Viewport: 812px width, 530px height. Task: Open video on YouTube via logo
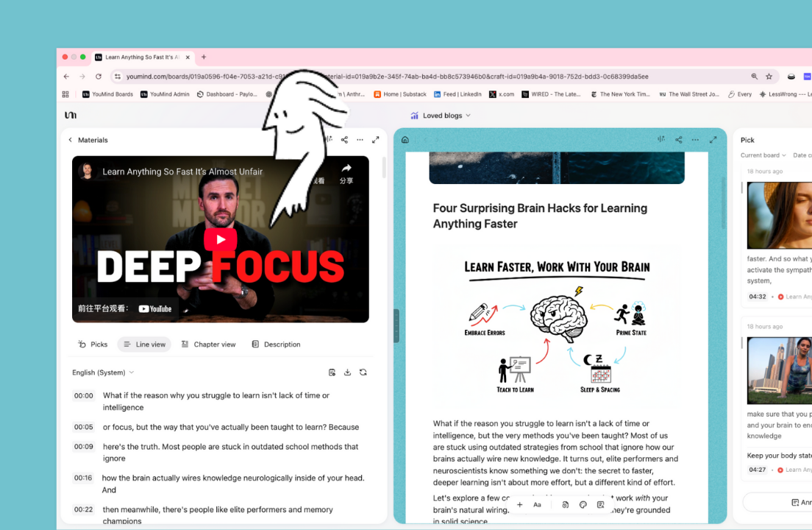[x=155, y=308]
